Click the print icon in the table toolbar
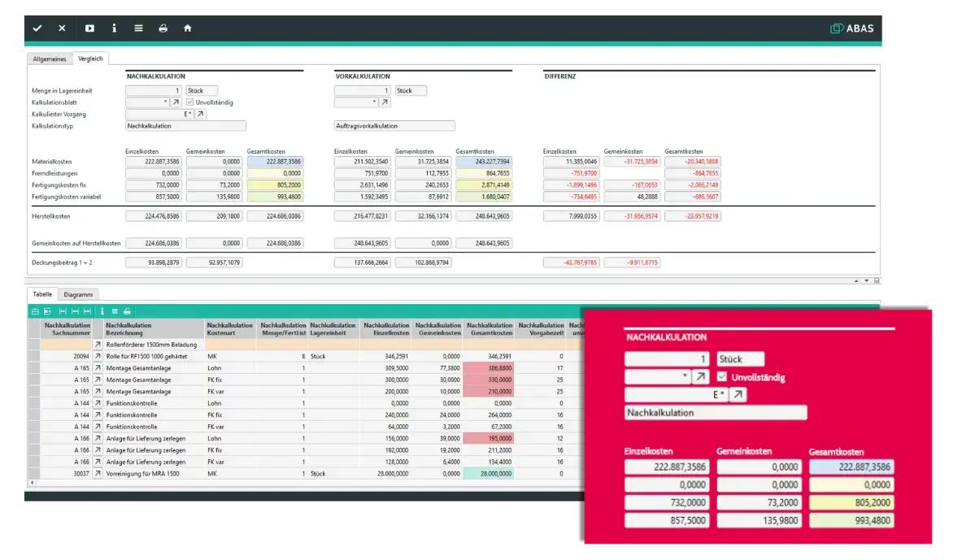958x560 pixels. (127, 311)
